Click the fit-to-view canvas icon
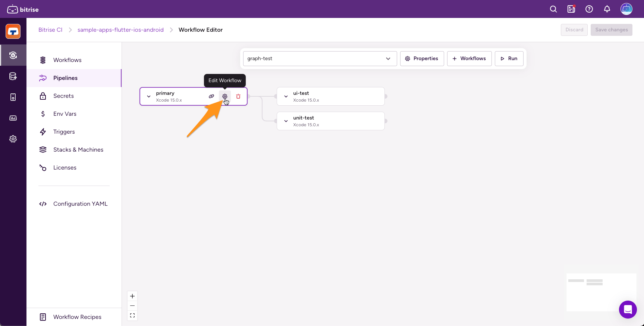 132,316
